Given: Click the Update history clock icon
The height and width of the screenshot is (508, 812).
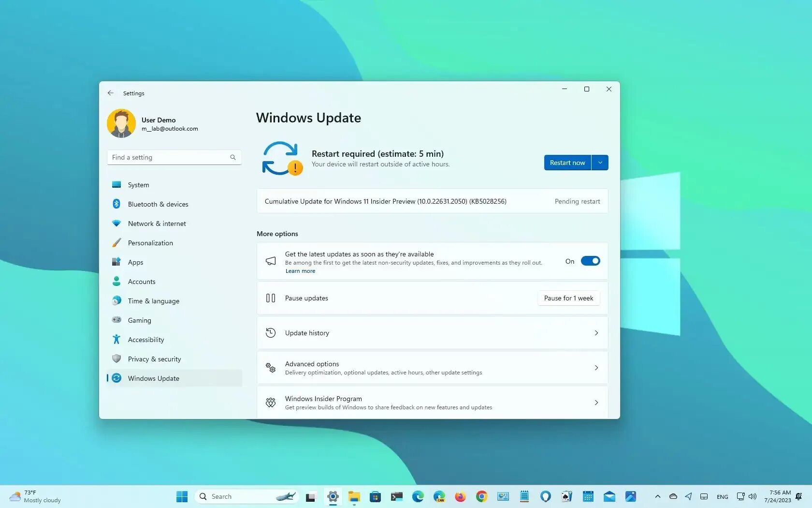Looking at the screenshot, I should (x=271, y=333).
